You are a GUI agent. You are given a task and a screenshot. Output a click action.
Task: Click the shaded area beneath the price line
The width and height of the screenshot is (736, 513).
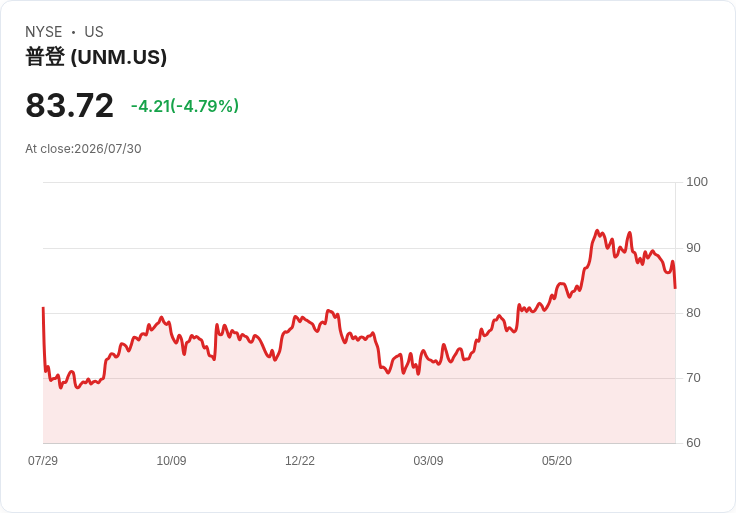[x=359, y=408]
